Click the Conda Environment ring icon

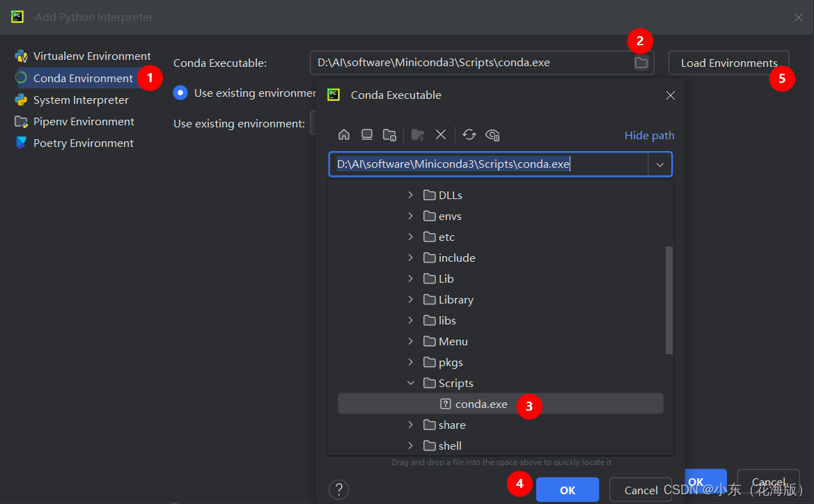point(21,78)
